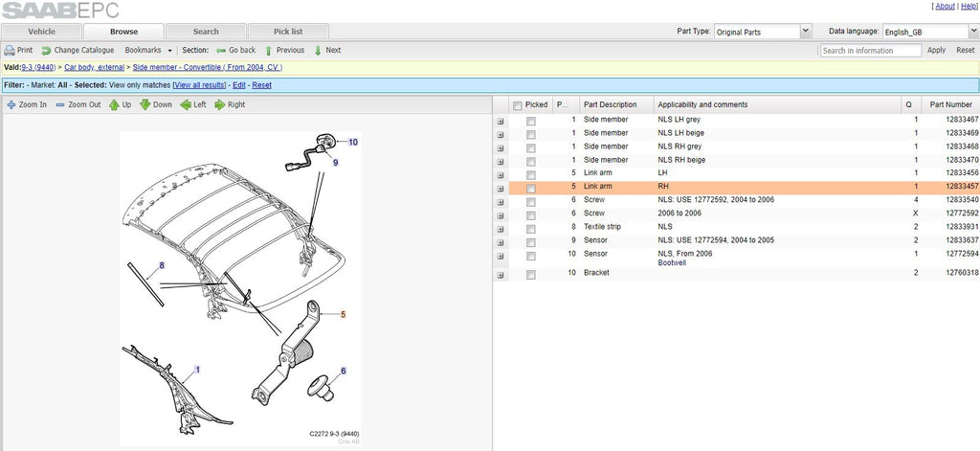Screen dimensions: 980x451
Task: Click the Help link
Action: pos(969,6)
